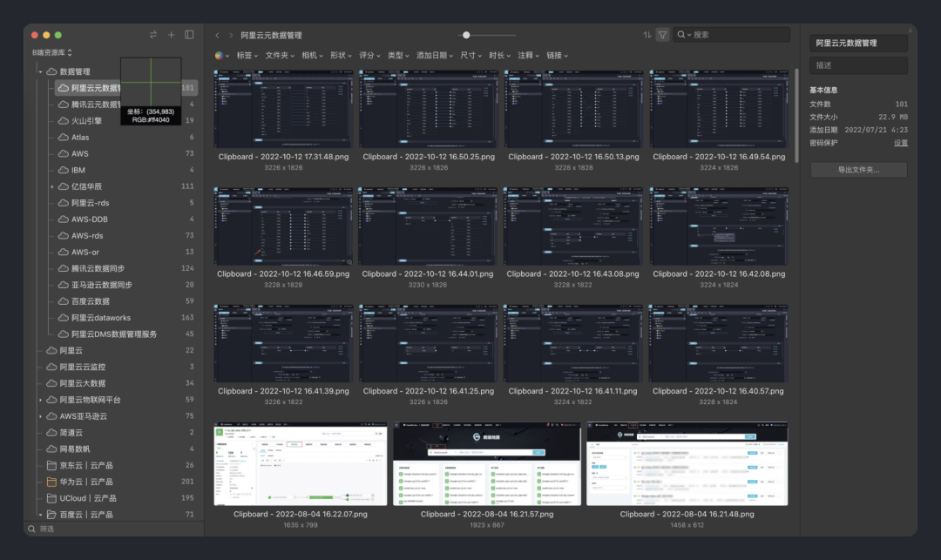This screenshot has height=560, width=941.
Task: Select the 腾讯云数据同步 folder
Action: pyautogui.click(x=125, y=268)
